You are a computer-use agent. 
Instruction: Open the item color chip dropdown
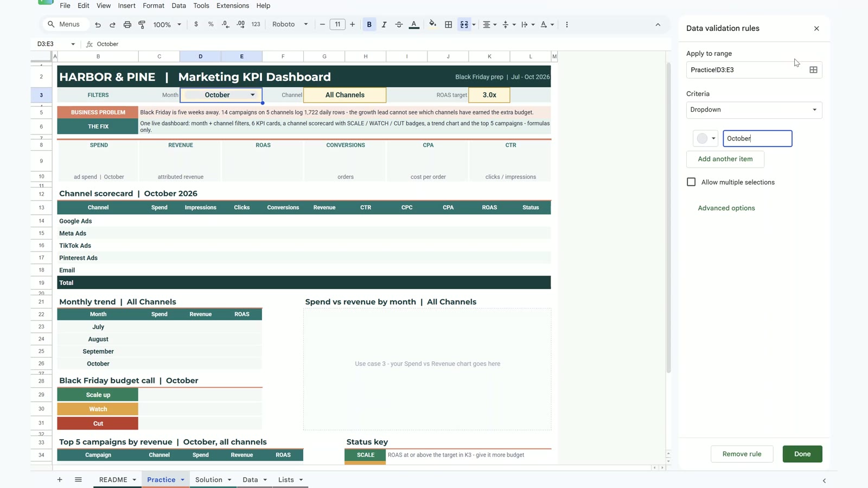pos(706,139)
